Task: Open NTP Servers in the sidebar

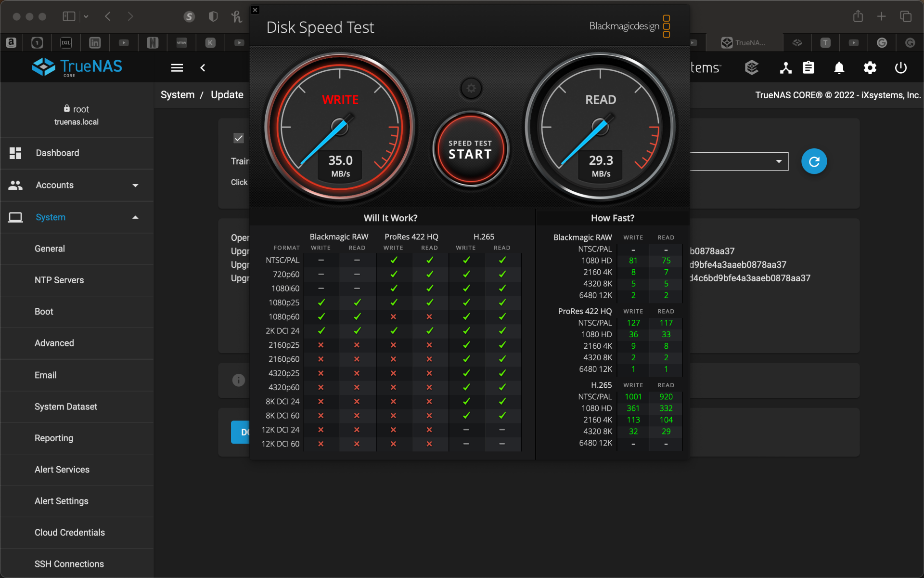Action: tap(77, 280)
